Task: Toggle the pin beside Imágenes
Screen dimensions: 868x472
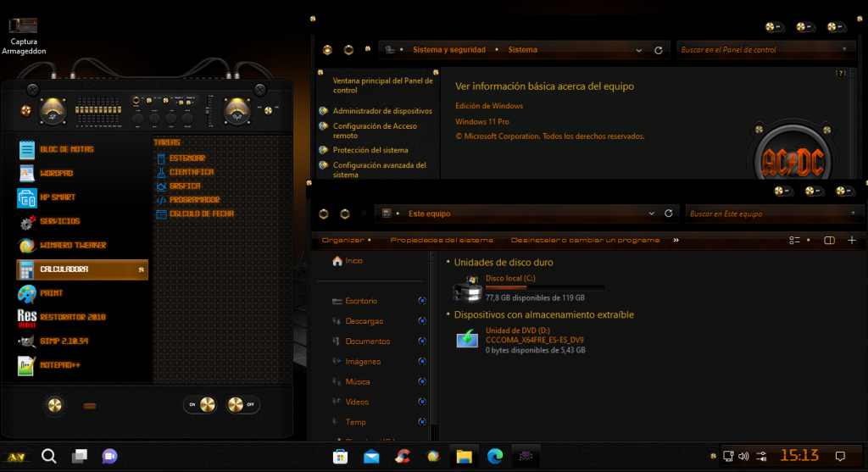Action: pyautogui.click(x=422, y=361)
